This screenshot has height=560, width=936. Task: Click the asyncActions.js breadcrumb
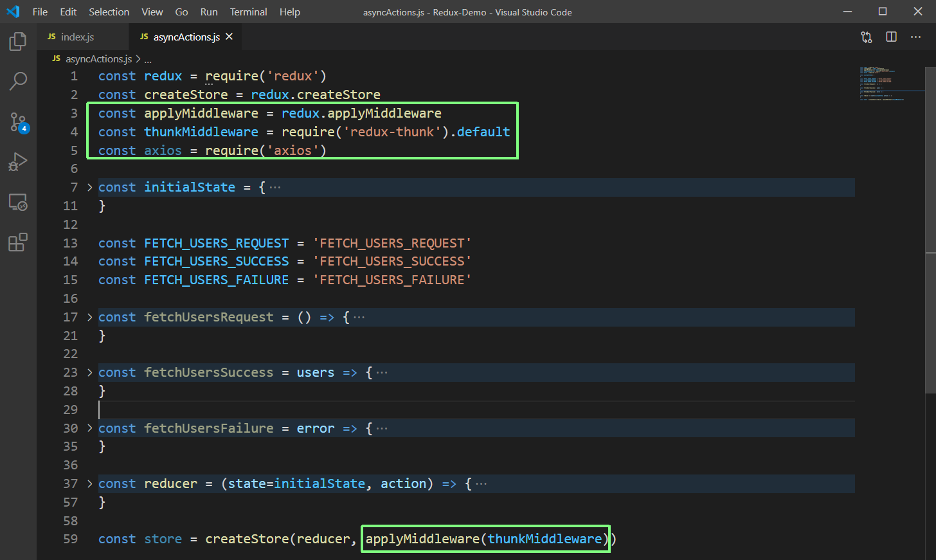(x=99, y=59)
